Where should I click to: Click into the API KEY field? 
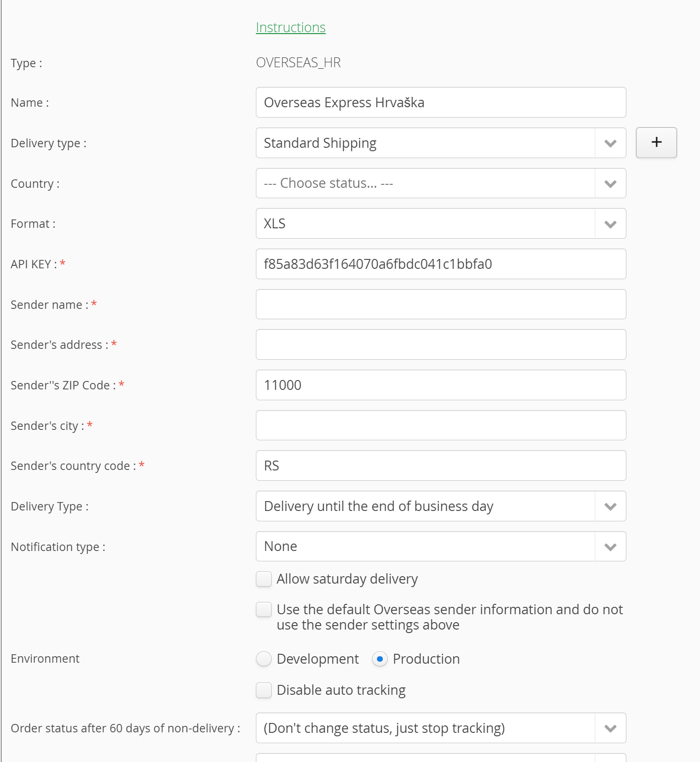point(441,264)
